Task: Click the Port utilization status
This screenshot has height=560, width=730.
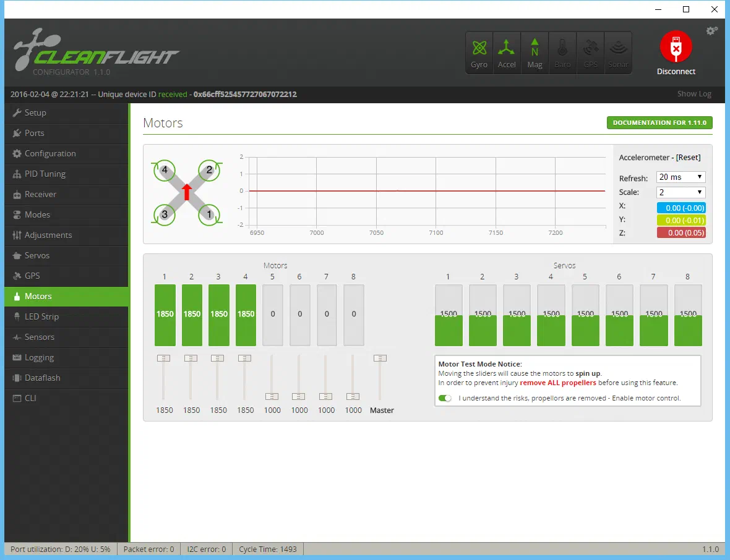Action: [61, 549]
